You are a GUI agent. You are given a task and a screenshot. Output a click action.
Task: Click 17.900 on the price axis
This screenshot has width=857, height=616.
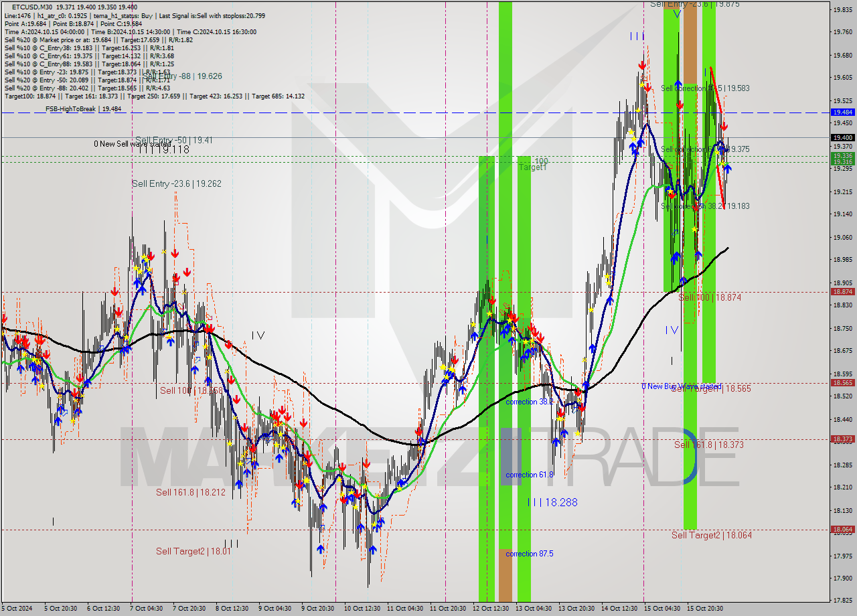[842, 578]
